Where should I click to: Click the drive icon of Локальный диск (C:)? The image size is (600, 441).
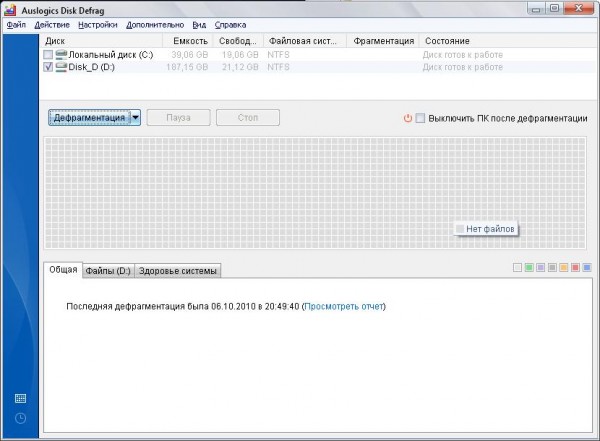click(61, 55)
